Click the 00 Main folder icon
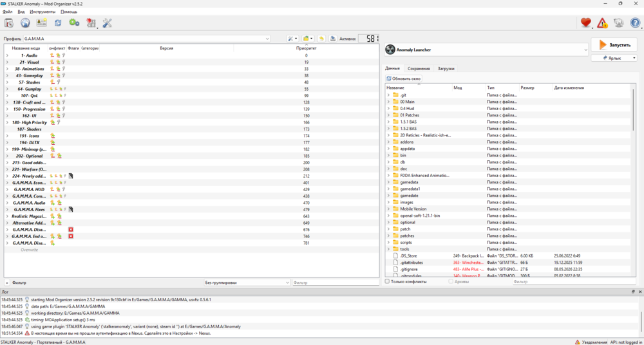This screenshot has width=644, height=345. click(396, 102)
